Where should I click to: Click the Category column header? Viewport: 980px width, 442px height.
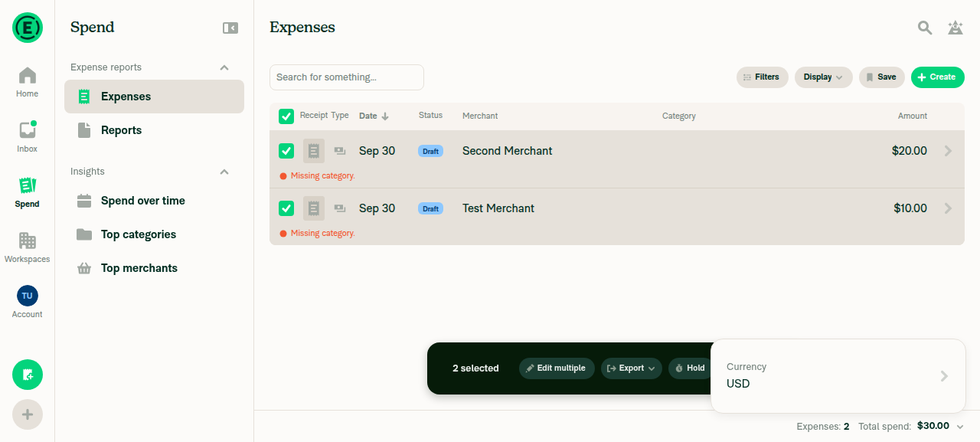[679, 116]
